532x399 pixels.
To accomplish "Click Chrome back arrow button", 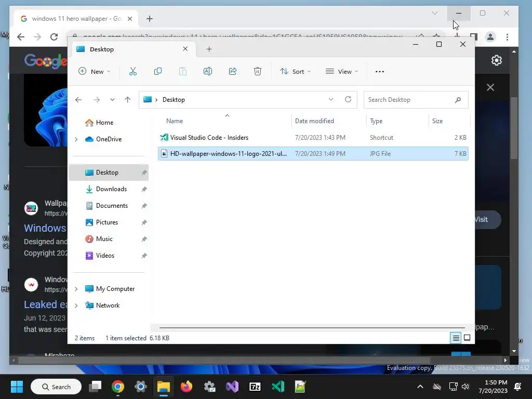I will click(21, 37).
